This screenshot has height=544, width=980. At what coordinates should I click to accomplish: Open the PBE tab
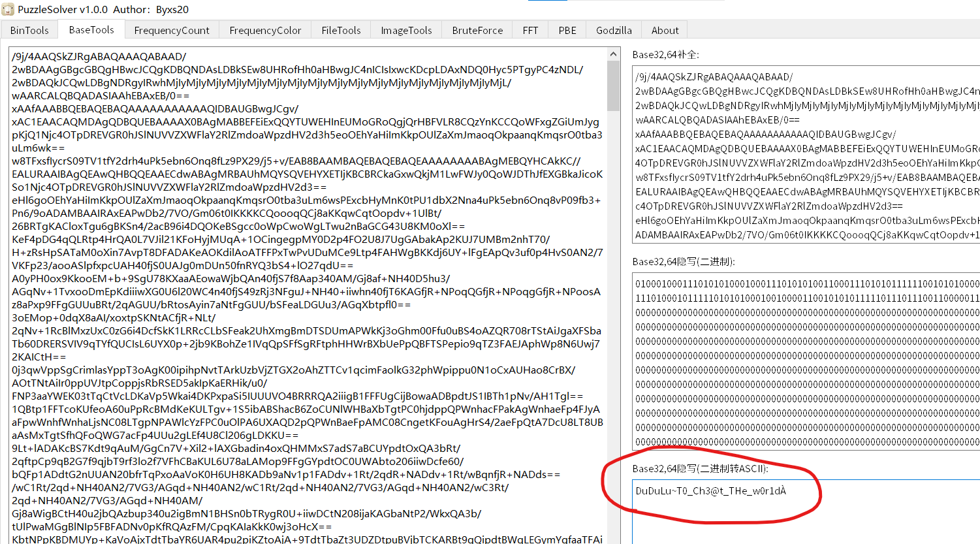coord(567,30)
